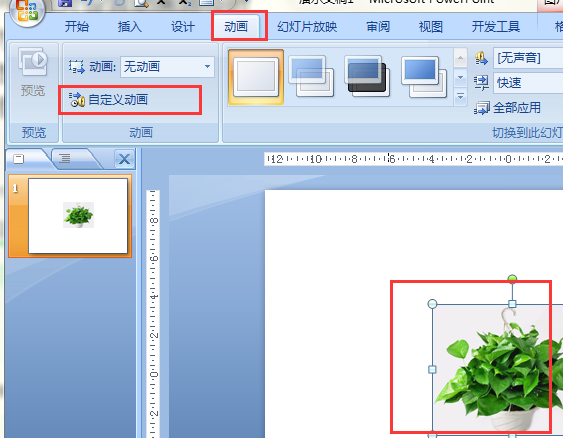The width and height of the screenshot is (563, 438).
Task: Click the left middle resize handle
Action: click(x=432, y=369)
